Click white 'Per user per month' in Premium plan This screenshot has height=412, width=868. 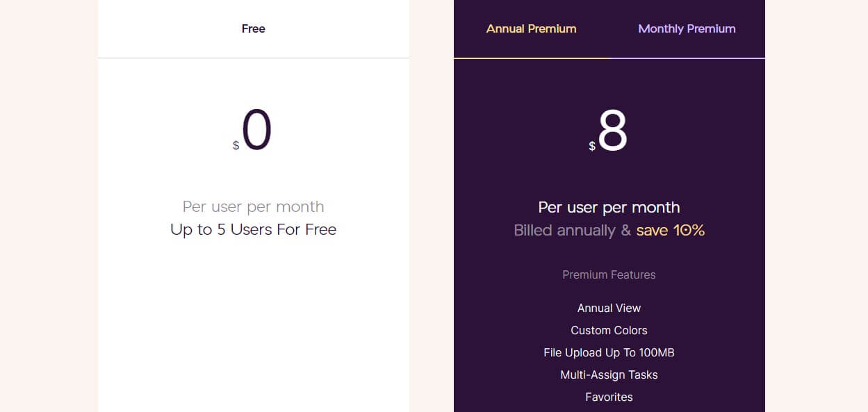609,207
